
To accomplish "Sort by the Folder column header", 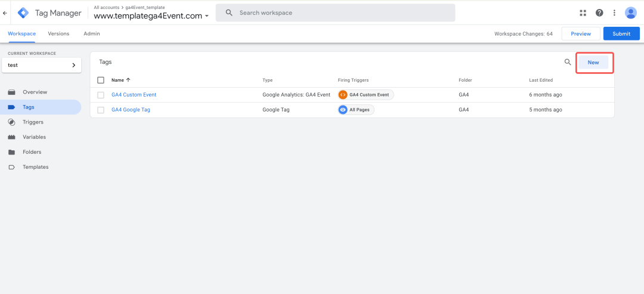I will pyautogui.click(x=465, y=80).
